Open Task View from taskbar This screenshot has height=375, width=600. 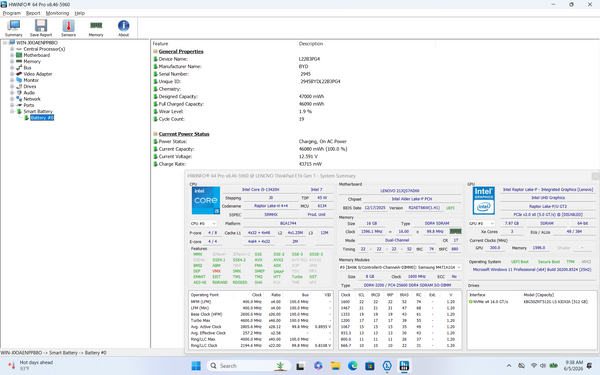click(300, 366)
